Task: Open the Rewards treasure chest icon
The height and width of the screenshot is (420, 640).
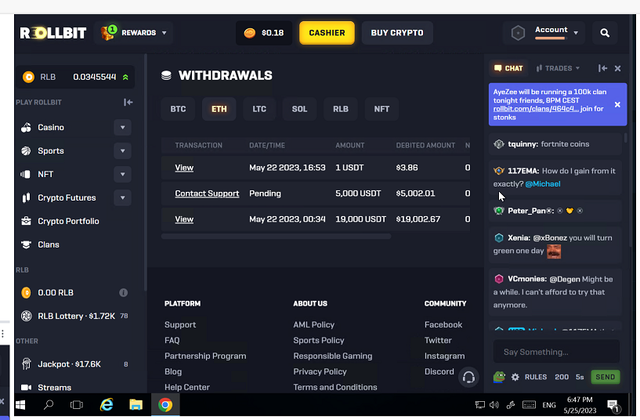Action: click(x=109, y=33)
